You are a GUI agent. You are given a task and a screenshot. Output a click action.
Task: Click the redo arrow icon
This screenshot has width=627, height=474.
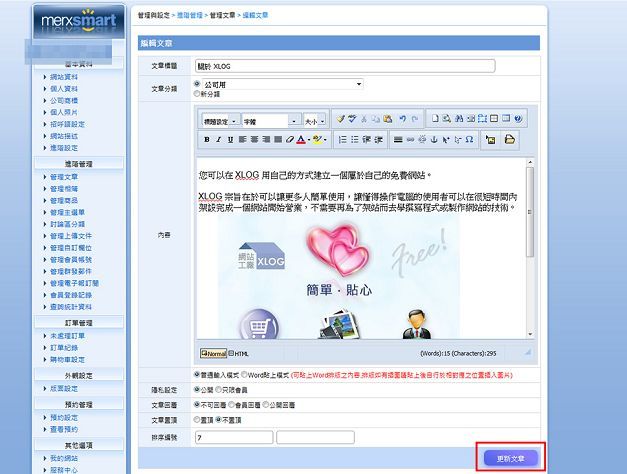pos(415,119)
